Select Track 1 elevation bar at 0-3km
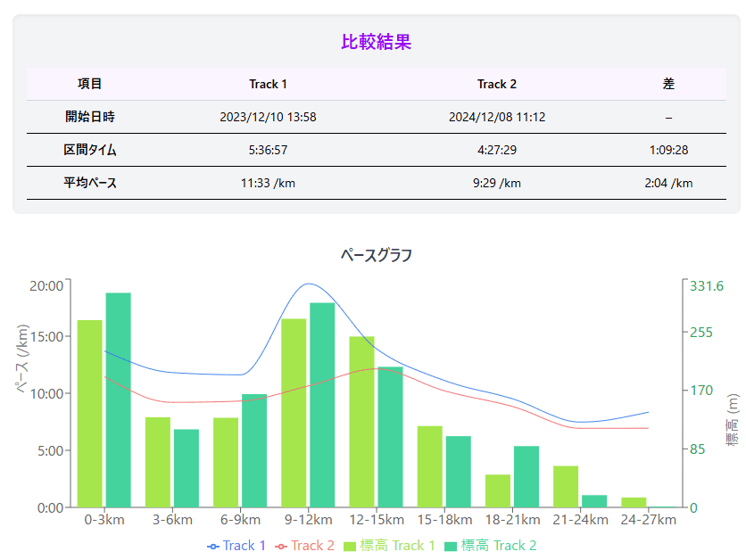The width and height of the screenshot is (746, 560). [x=90, y=414]
